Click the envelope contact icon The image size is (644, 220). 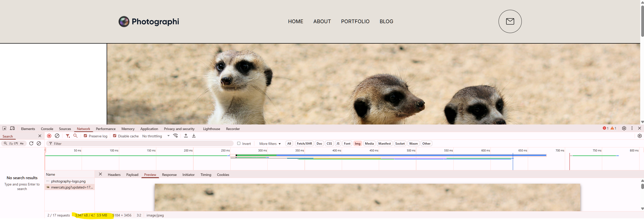(x=510, y=21)
